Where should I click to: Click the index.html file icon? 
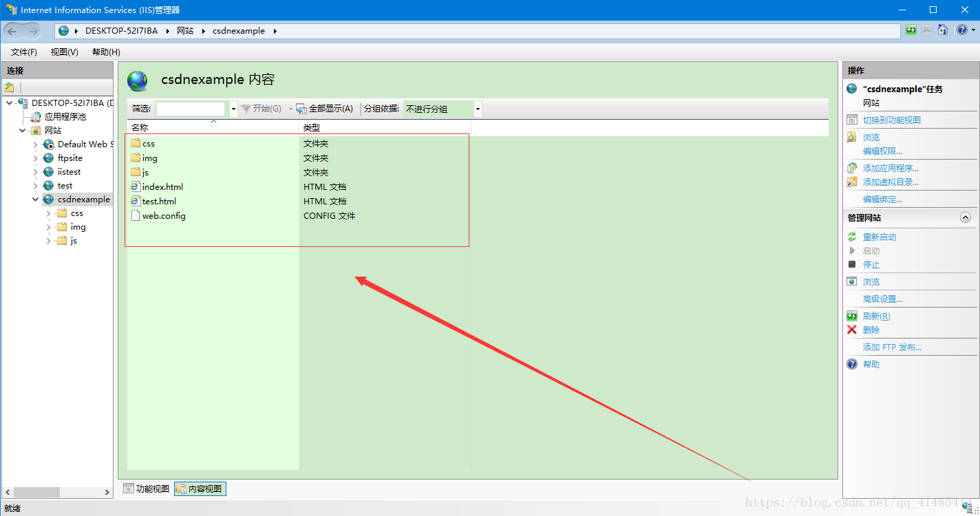[136, 186]
